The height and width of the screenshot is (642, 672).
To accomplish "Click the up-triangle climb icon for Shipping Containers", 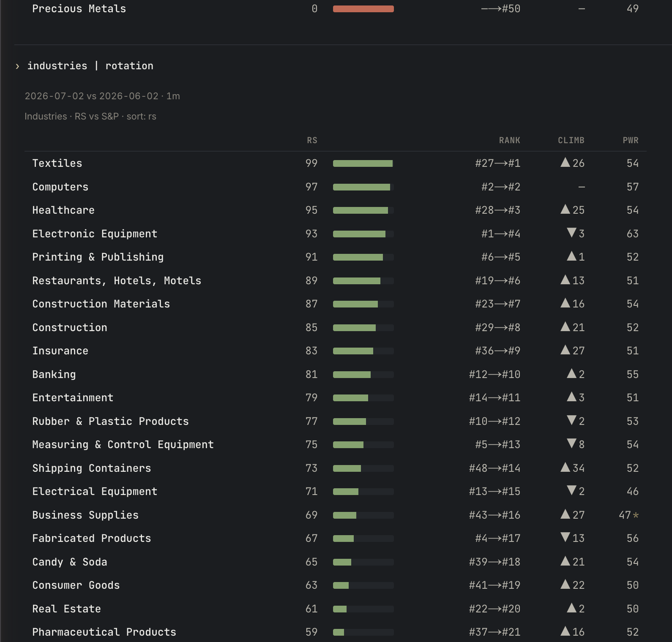I will coord(565,467).
